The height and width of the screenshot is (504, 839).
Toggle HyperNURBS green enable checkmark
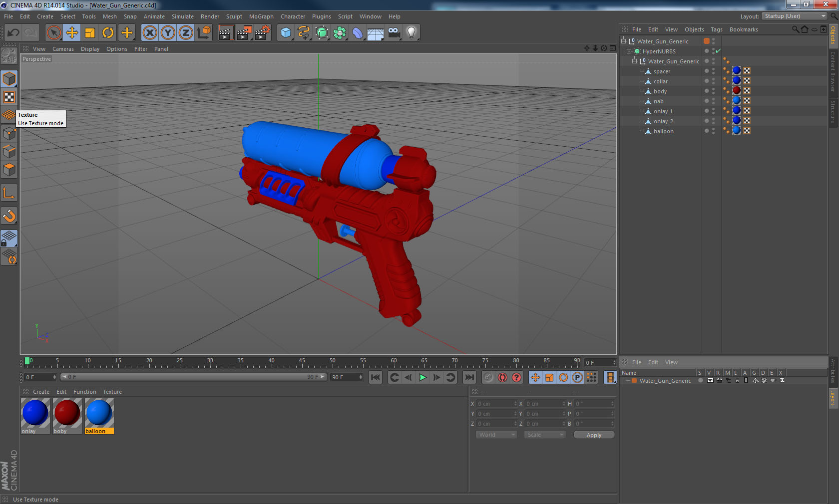tap(718, 51)
